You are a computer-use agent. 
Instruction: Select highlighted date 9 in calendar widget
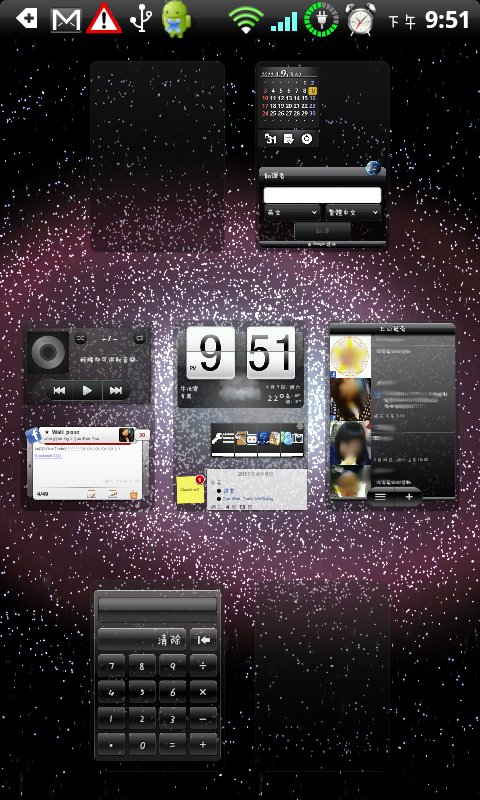click(313, 91)
